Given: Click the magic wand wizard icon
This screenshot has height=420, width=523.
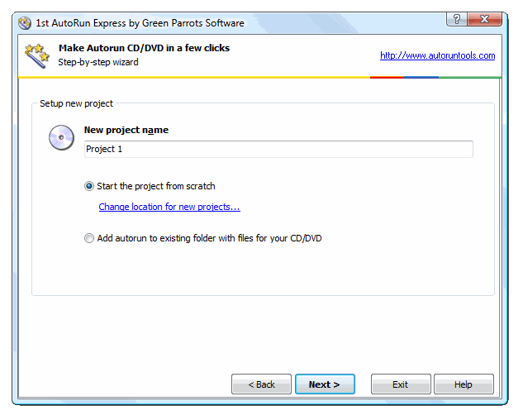Looking at the screenshot, I should coord(36,55).
